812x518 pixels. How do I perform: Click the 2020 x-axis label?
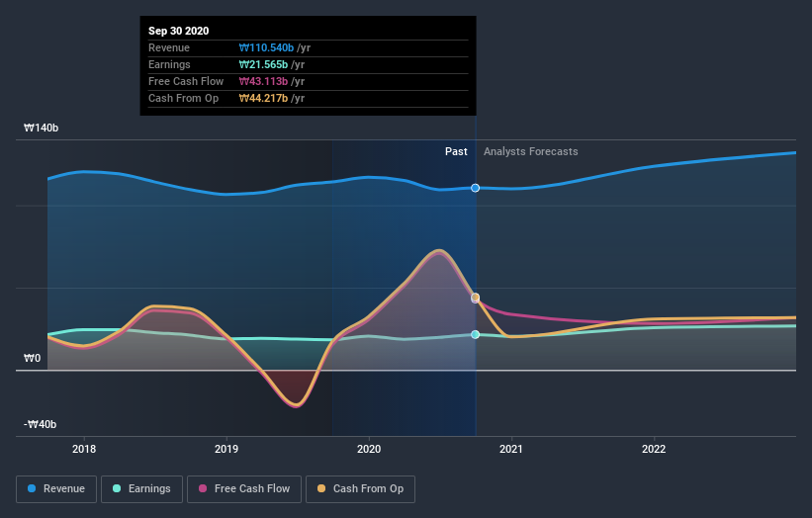pos(369,449)
